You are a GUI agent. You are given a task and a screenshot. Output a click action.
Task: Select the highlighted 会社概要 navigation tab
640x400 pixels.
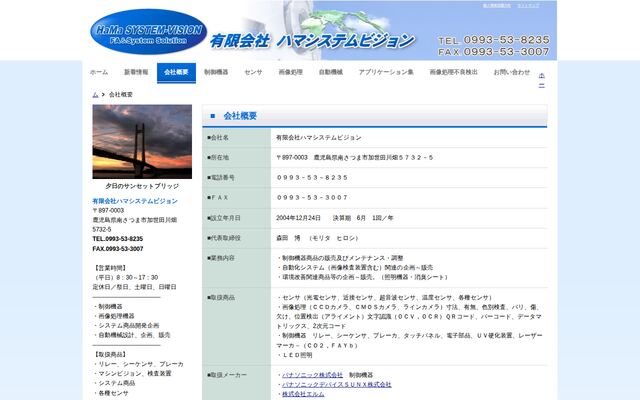tap(176, 72)
